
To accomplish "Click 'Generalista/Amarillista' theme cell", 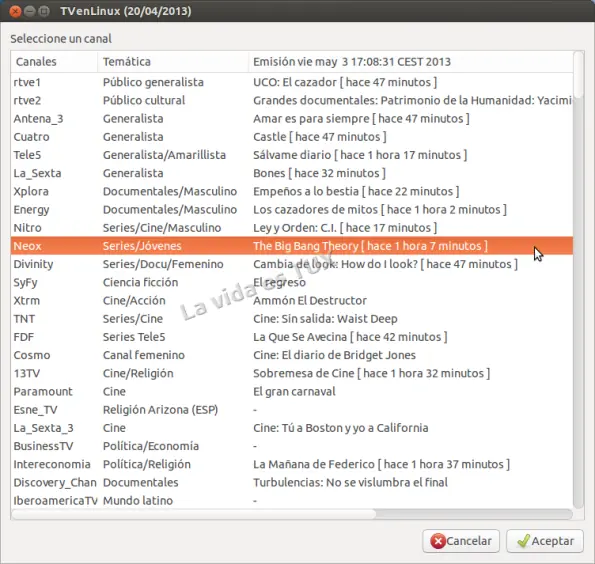I will [x=164, y=155].
